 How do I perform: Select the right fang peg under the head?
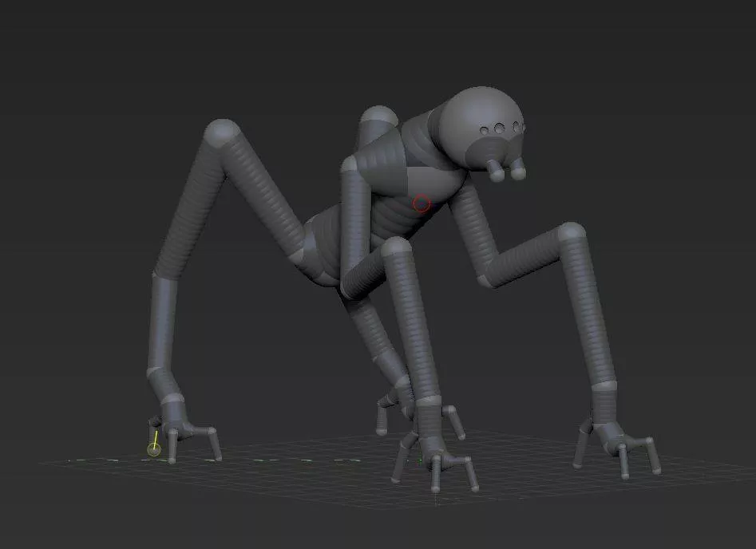(518, 170)
